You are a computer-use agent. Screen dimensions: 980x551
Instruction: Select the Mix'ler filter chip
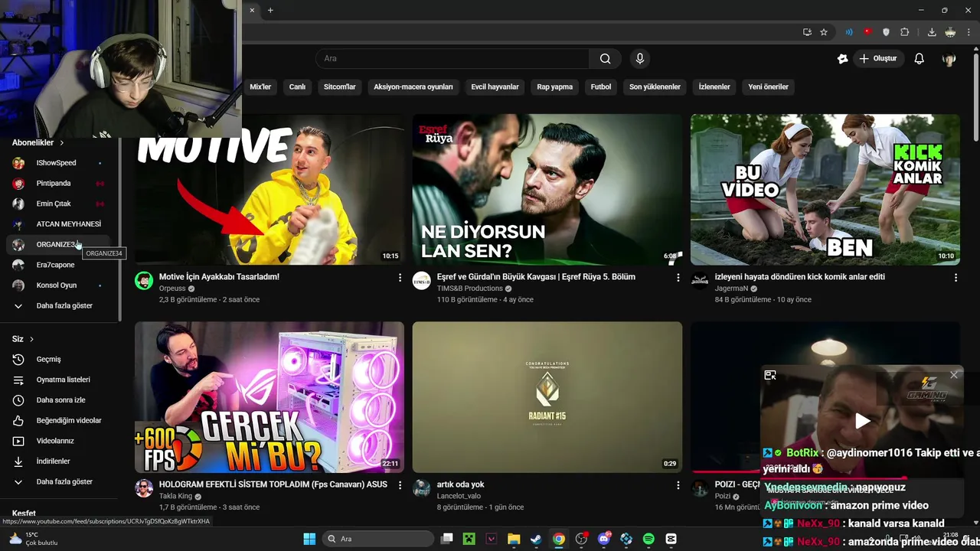(x=260, y=86)
